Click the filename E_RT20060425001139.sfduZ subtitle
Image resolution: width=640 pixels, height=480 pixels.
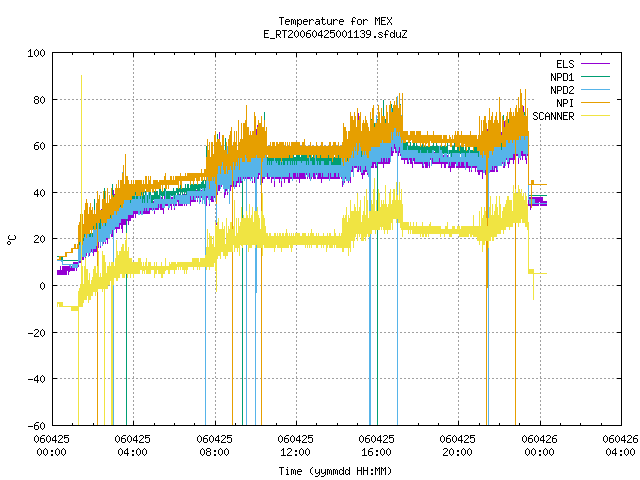coord(335,34)
